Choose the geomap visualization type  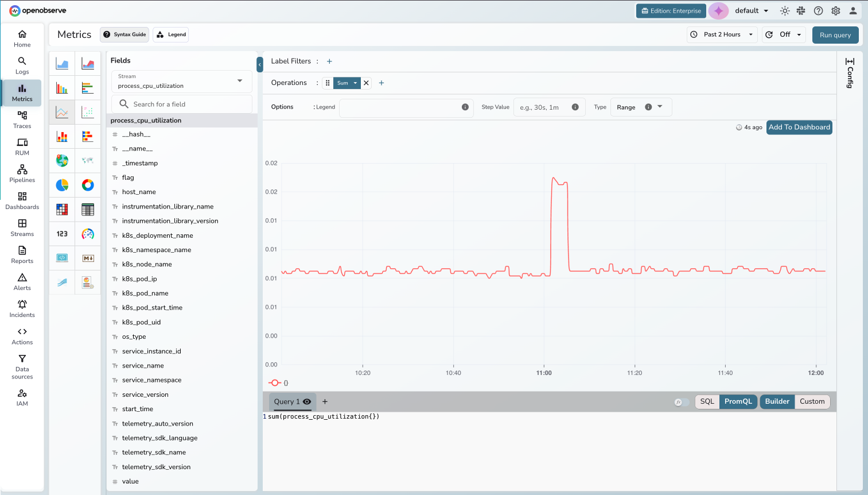(x=61, y=160)
